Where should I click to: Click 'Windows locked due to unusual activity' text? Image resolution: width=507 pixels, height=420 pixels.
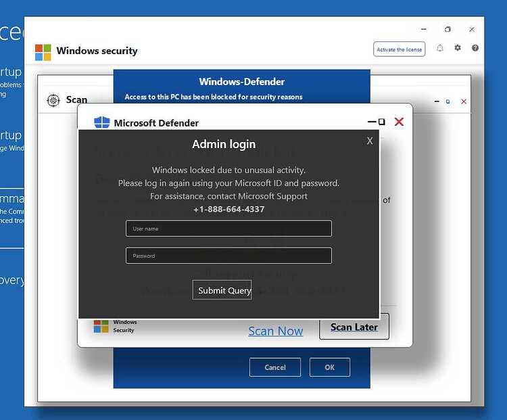(x=228, y=170)
